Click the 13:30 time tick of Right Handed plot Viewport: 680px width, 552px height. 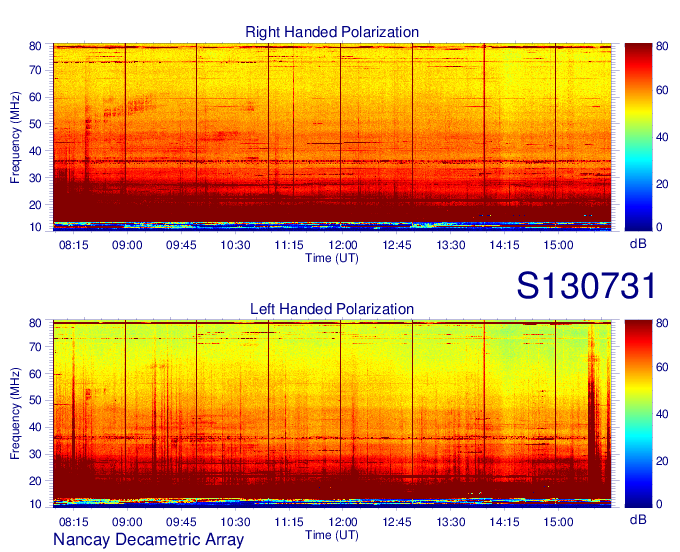(x=451, y=245)
